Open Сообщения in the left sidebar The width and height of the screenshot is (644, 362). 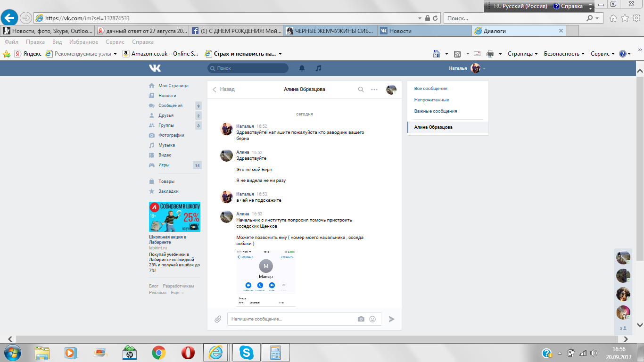coord(170,106)
